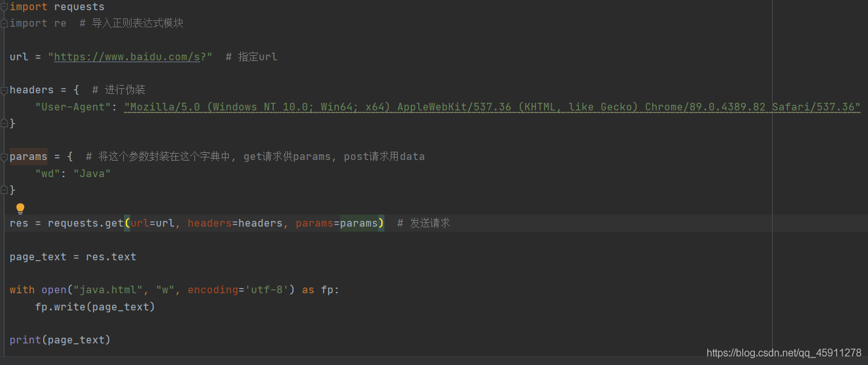Click the get/post params comment after 'params = {'

(x=255, y=156)
